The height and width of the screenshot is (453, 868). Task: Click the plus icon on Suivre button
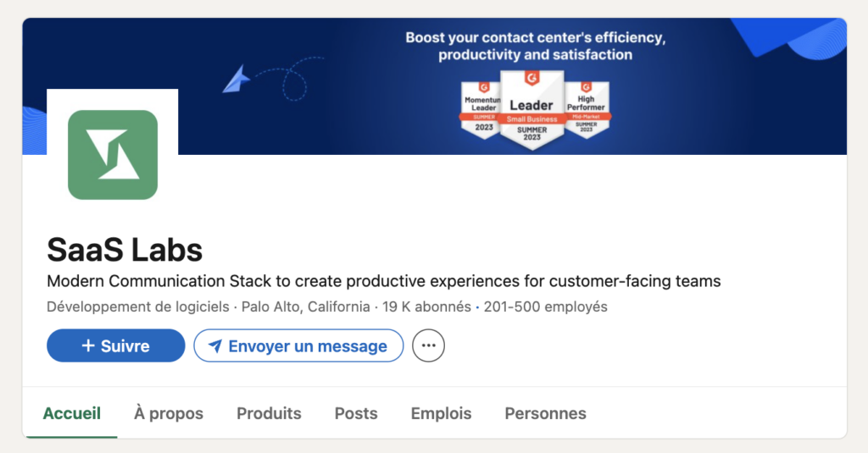point(88,345)
